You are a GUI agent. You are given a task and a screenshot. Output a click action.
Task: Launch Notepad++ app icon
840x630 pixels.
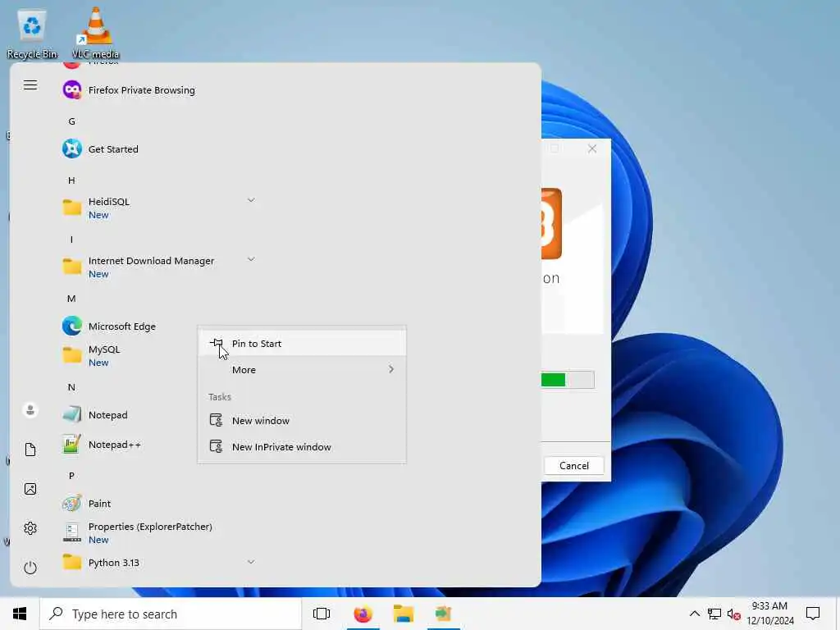(x=72, y=444)
